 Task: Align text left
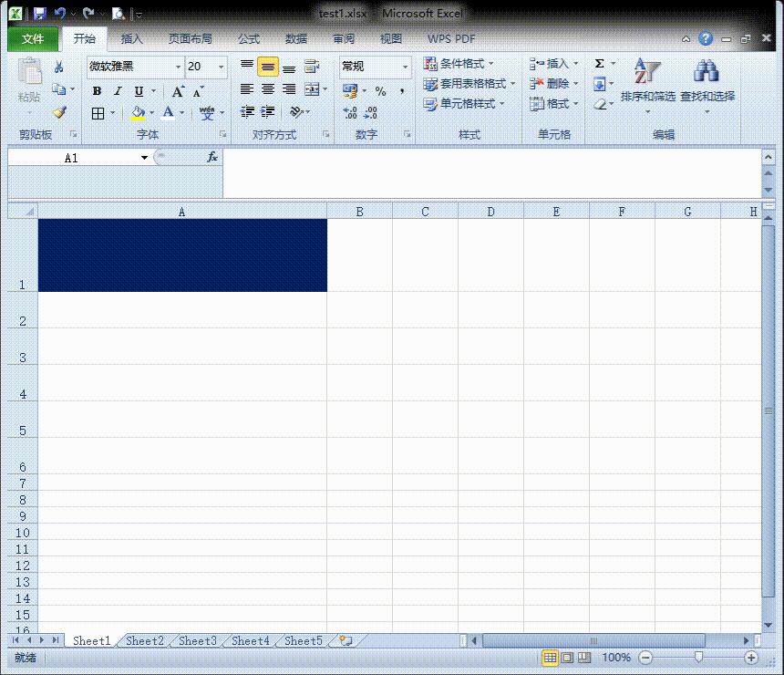click(247, 89)
